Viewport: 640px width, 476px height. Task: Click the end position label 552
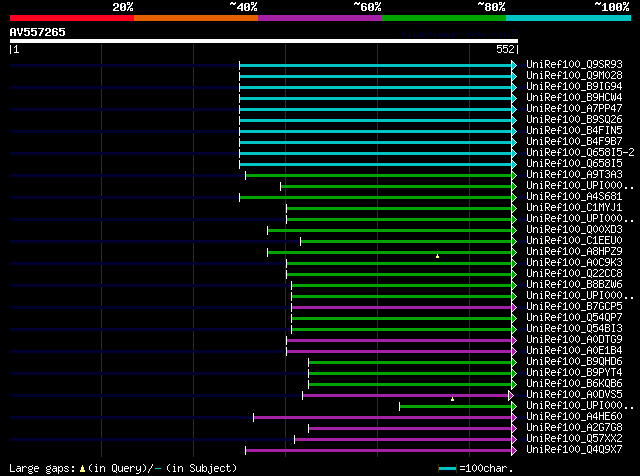pos(505,49)
